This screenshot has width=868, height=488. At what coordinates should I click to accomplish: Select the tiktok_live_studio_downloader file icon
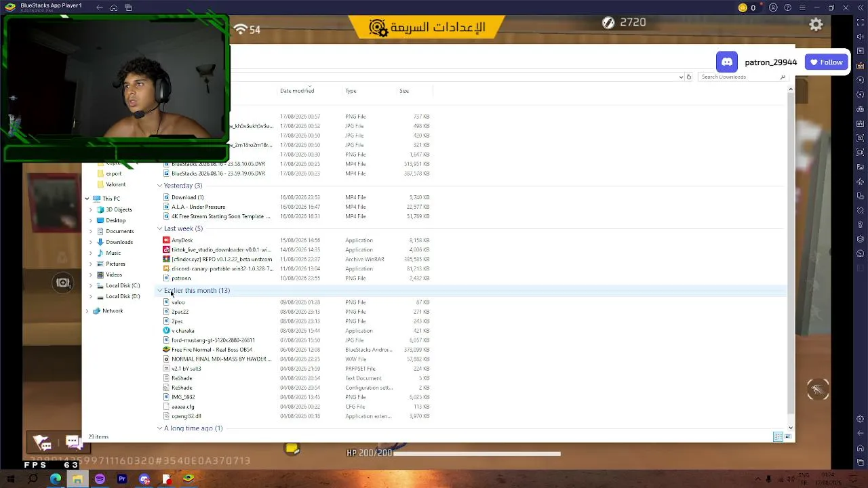pos(167,249)
